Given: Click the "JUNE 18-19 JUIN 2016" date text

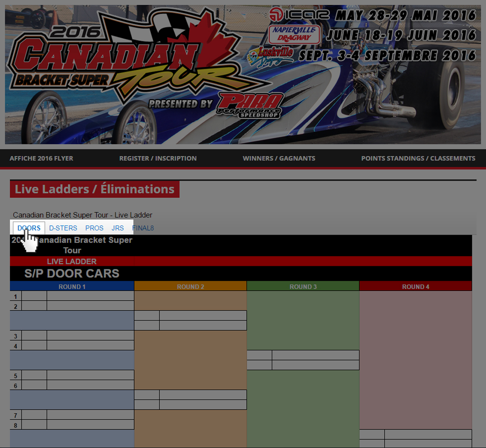Looking at the screenshot, I should [401, 35].
